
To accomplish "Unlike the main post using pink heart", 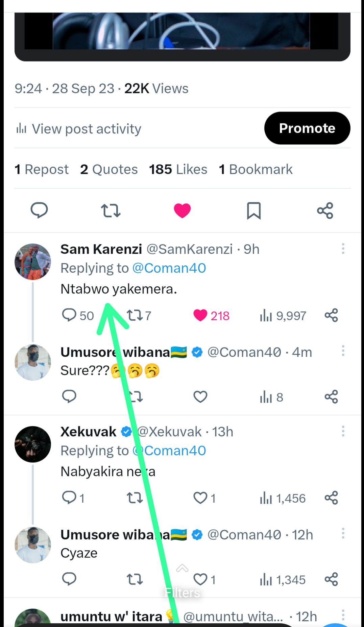I will (x=182, y=211).
